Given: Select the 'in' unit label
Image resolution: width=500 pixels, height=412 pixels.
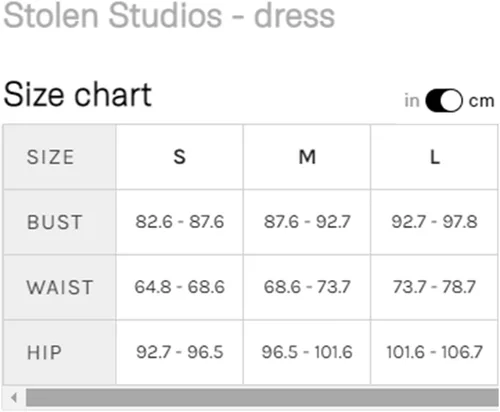Looking at the screenshot, I should pyautogui.click(x=412, y=100).
